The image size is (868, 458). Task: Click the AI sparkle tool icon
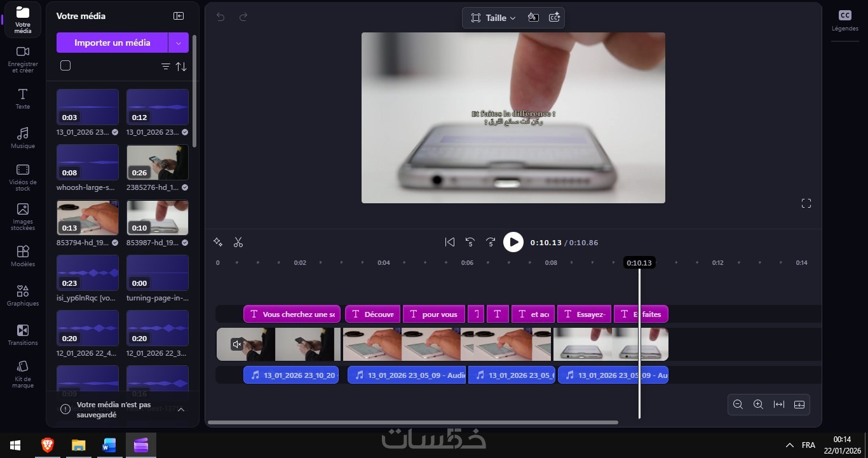point(218,242)
